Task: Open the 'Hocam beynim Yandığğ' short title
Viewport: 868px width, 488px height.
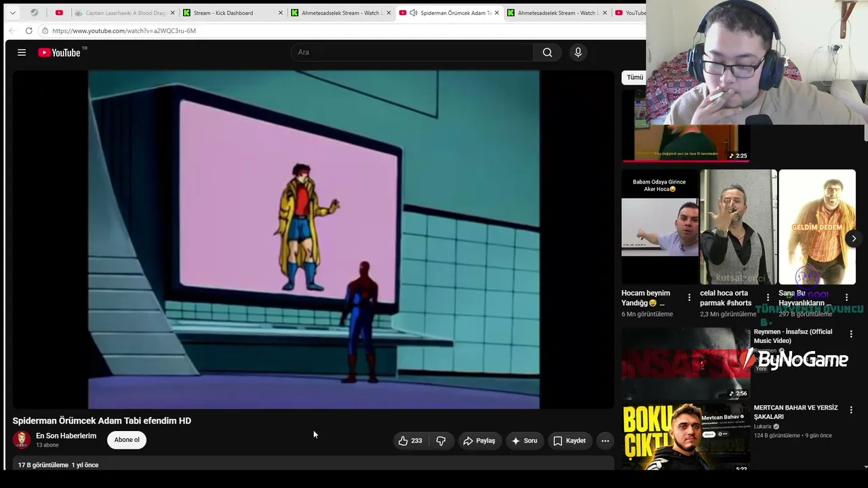Action: pyautogui.click(x=646, y=298)
